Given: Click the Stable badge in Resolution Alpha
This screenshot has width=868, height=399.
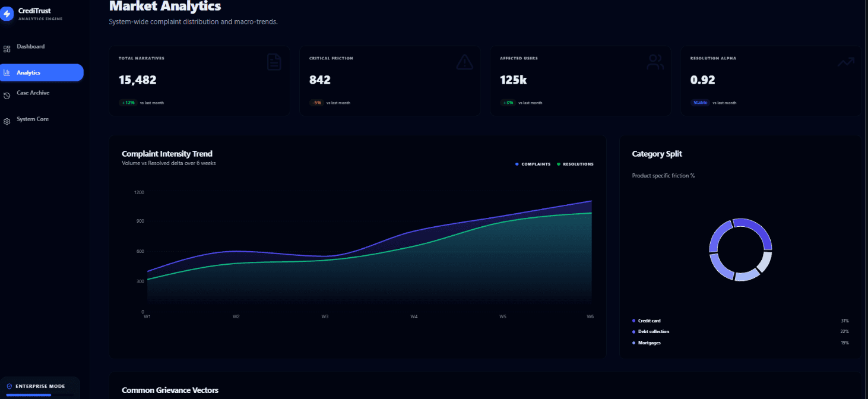Looking at the screenshot, I should 700,103.
